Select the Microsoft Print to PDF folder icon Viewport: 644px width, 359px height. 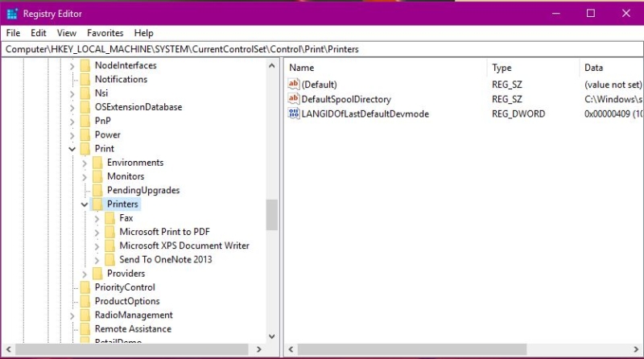[109, 232]
